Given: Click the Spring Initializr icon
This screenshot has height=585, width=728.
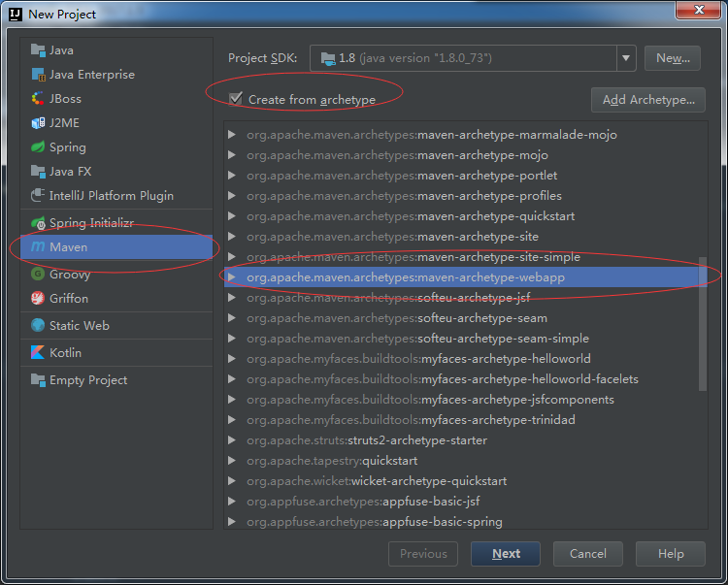Looking at the screenshot, I should pyautogui.click(x=38, y=223).
